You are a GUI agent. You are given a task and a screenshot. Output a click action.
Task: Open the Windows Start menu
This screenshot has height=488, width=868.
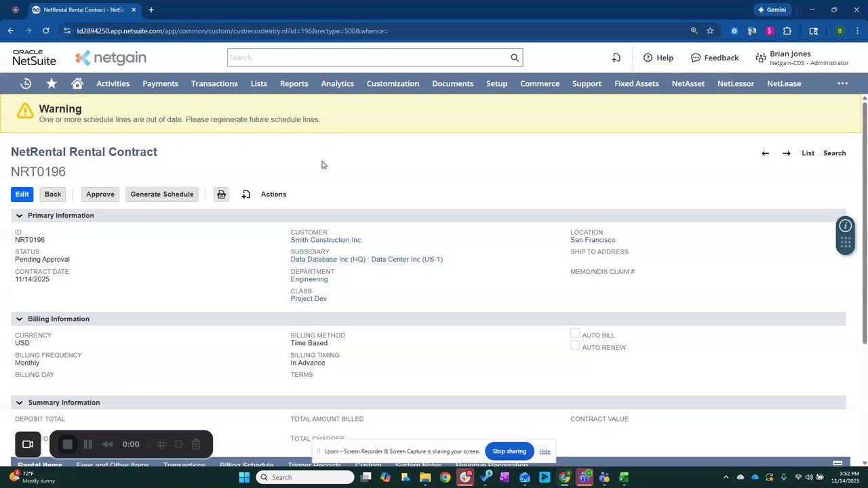click(244, 477)
